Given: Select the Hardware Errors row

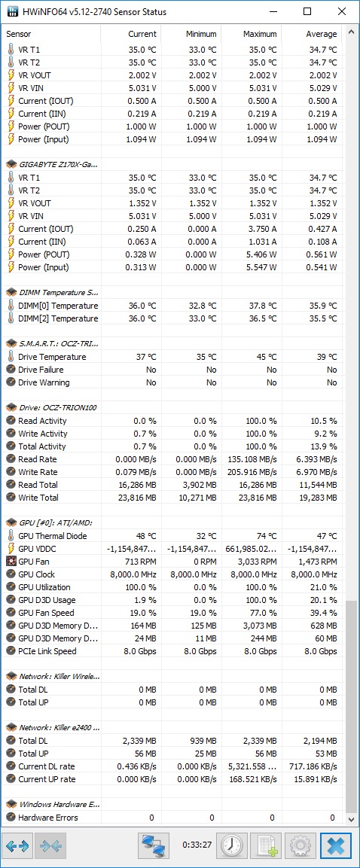Looking at the screenshot, I should [172, 817].
